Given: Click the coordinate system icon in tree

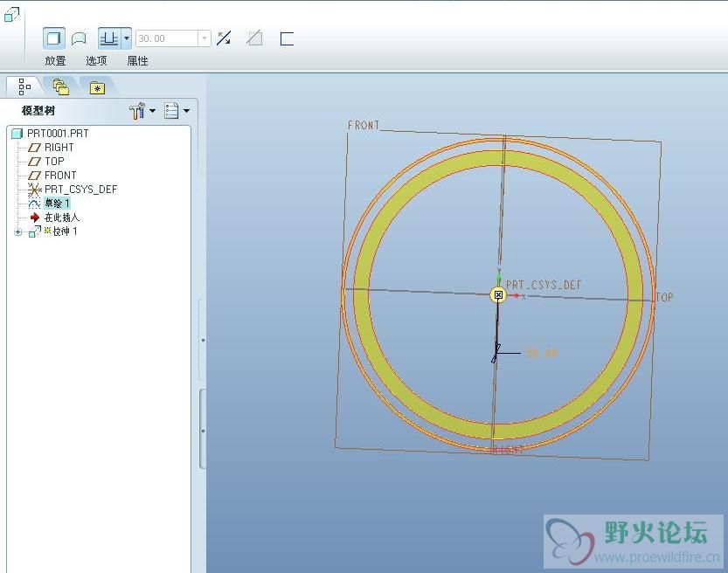Looking at the screenshot, I should click(34, 190).
